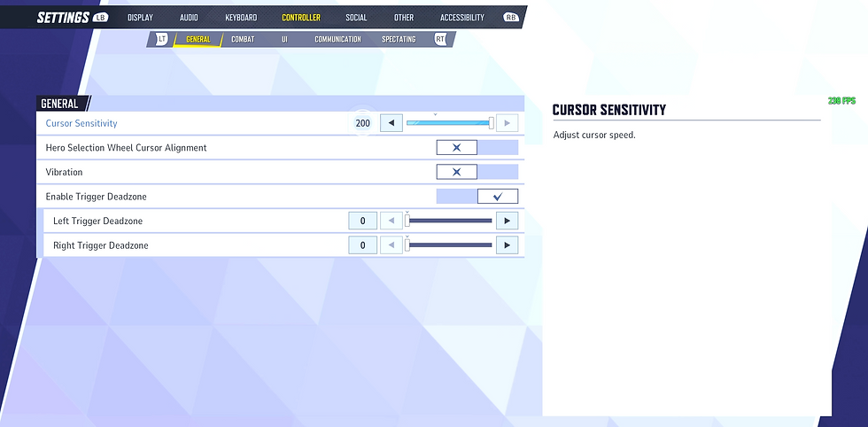This screenshot has width=868, height=427.
Task: Click the GENERAL section header
Action: (60, 104)
